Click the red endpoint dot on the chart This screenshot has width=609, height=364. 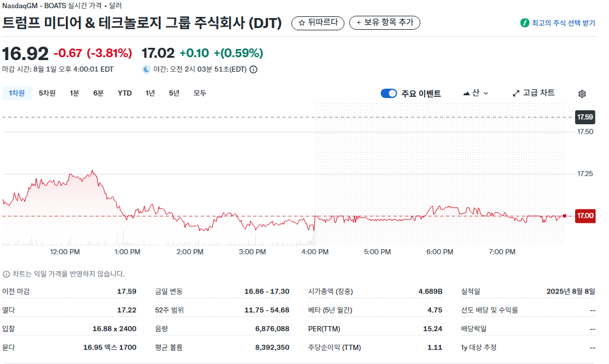(x=565, y=216)
